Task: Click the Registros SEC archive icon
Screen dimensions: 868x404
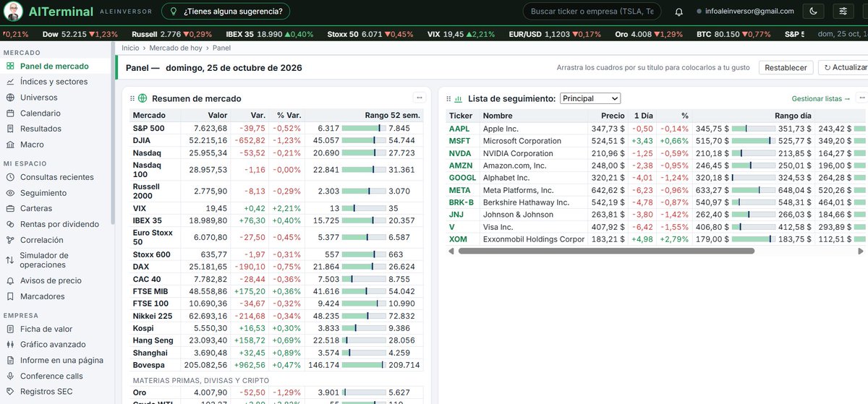Action: 11,392
